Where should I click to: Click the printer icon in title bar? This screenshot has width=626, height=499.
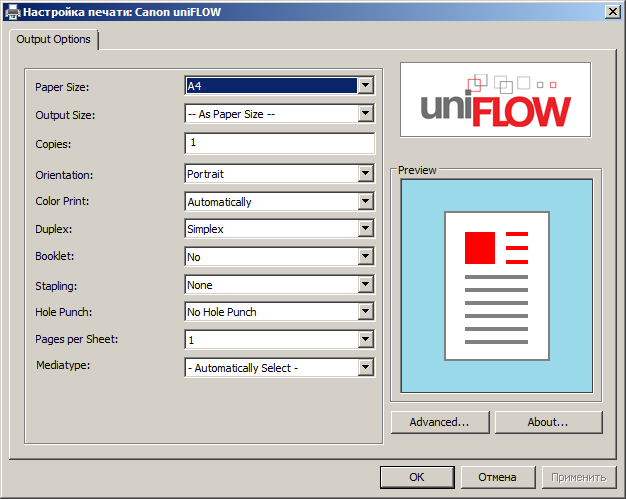[x=12, y=12]
